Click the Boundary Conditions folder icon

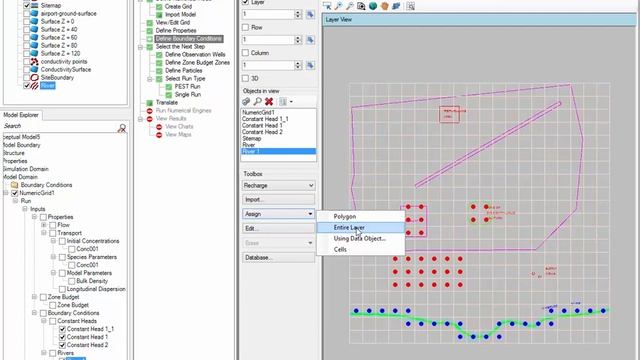15,185
